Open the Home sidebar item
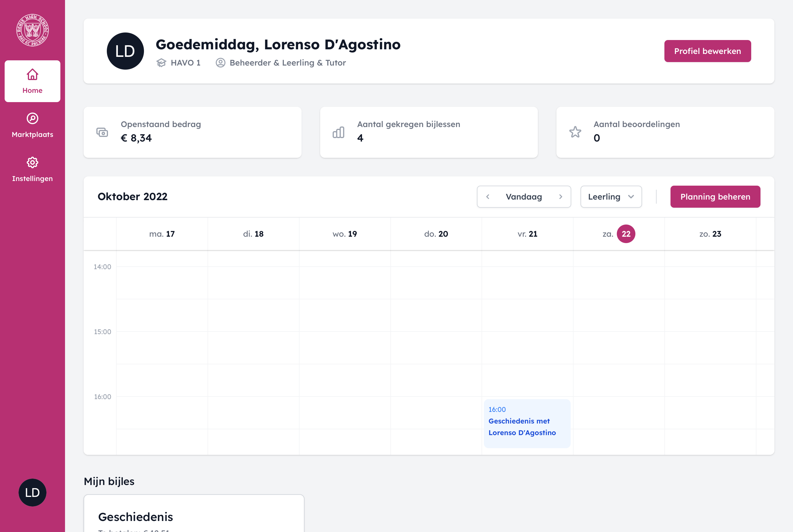Screen dimensions: 793x532 coord(33,81)
